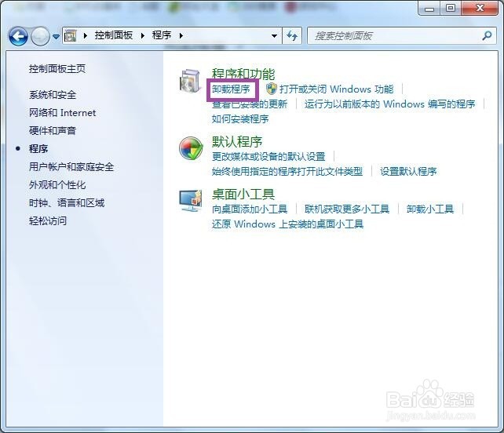Open 联机获取更多小工具 link

(347, 209)
